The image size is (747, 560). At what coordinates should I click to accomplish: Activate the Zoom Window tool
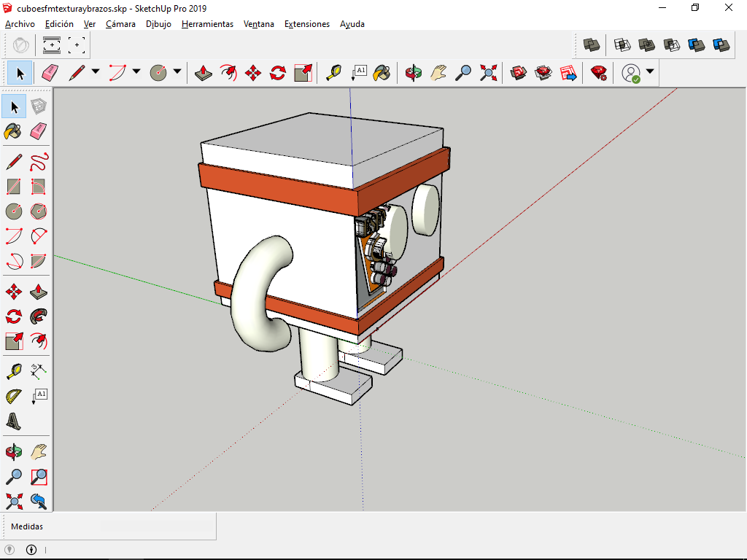click(39, 477)
